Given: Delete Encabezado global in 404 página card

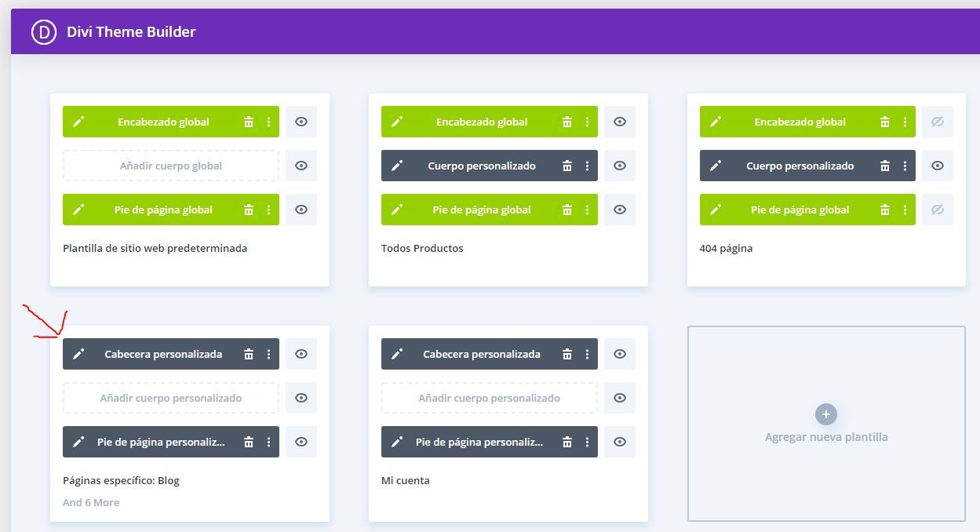Looking at the screenshot, I should coord(885,122).
